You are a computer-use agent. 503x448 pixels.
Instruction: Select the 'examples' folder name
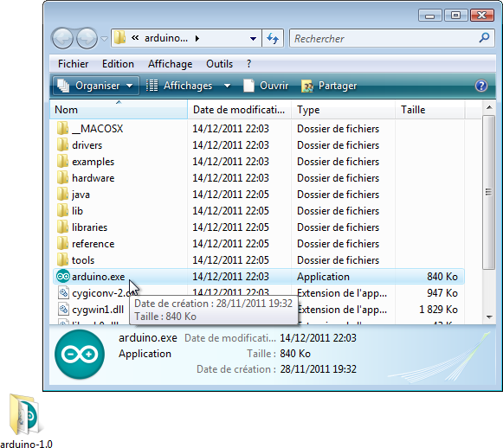(x=93, y=162)
